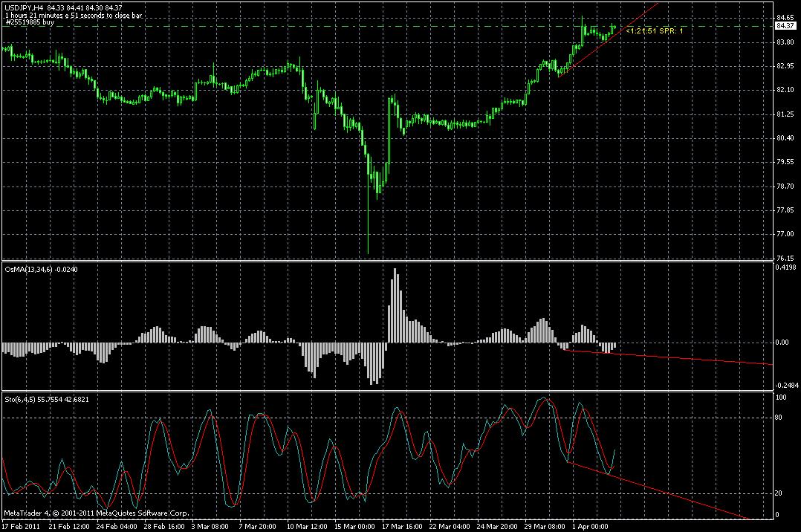Click the 78.70 price axis label
The height and width of the screenshot is (532, 801).
[x=785, y=186]
